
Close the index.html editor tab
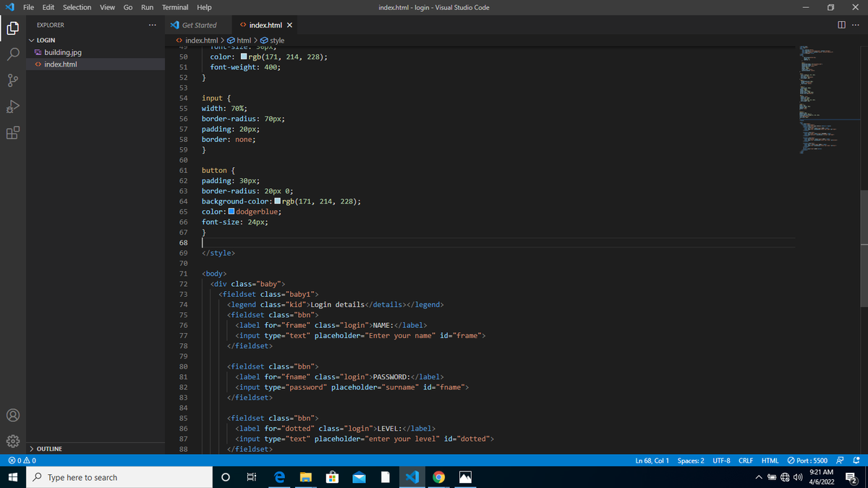click(289, 25)
